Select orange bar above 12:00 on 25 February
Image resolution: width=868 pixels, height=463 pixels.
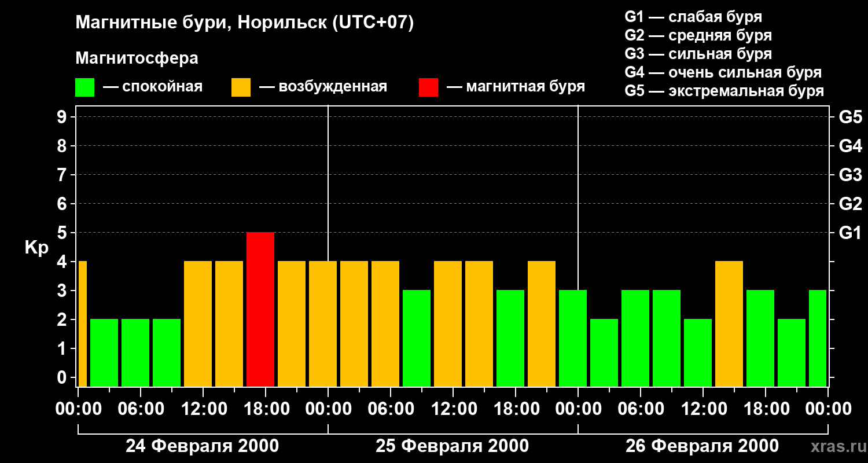click(x=448, y=324)
